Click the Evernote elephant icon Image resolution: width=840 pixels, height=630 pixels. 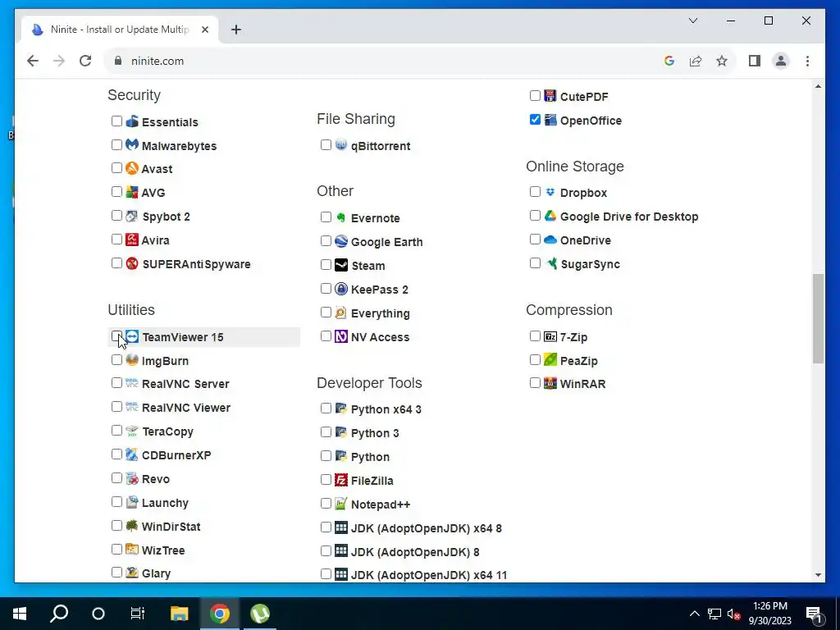341,217
